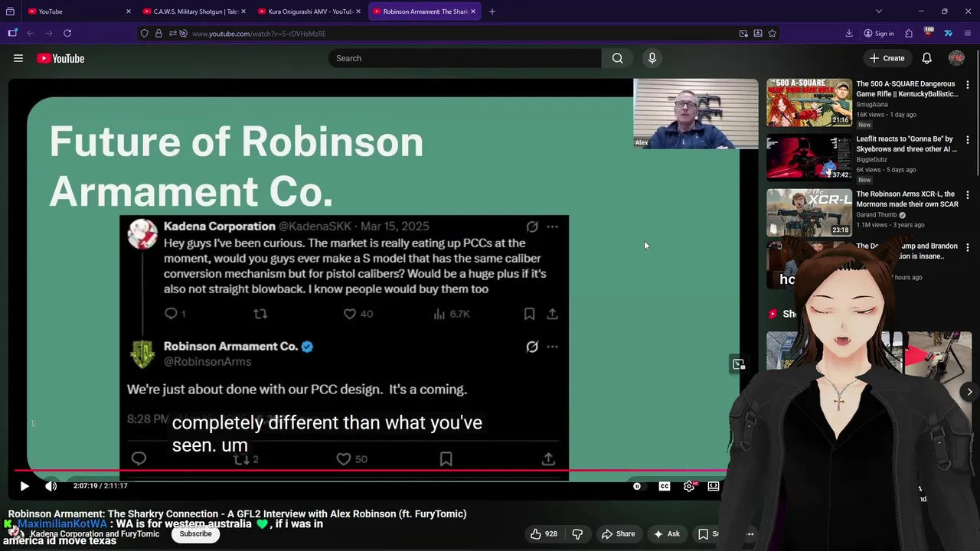Open options for Leaflit reacts video
The image size is (980, 551).
coord(968,140)
